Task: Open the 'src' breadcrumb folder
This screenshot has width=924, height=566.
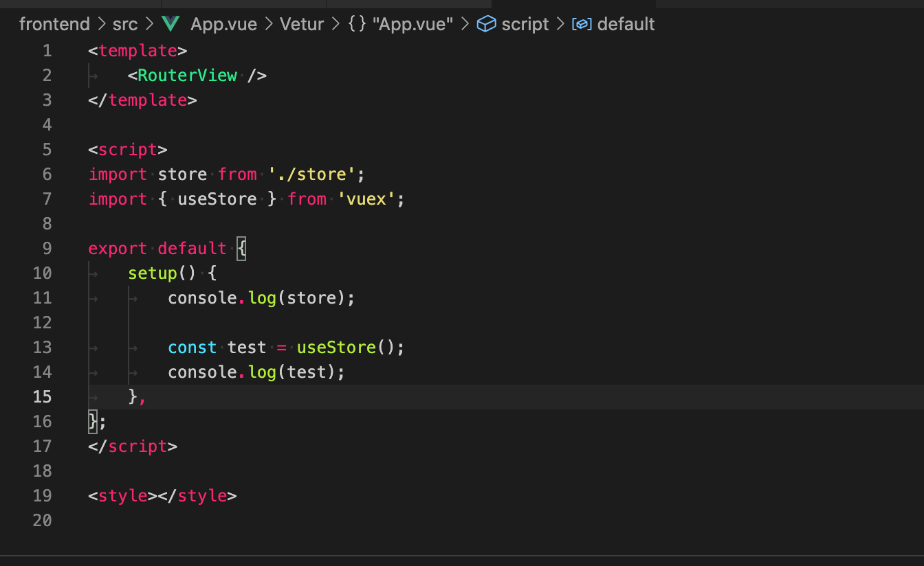Action: (x=125, y=24)
